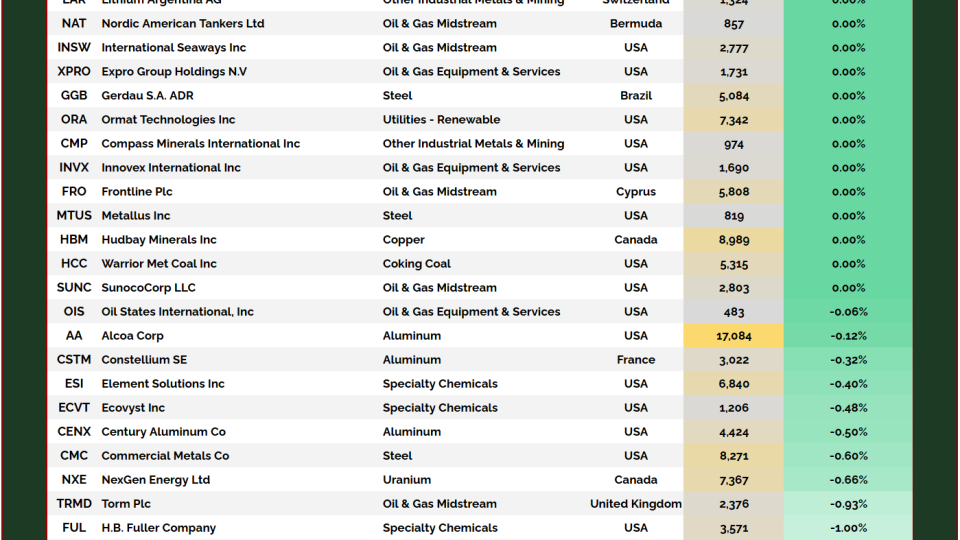Screen dimensions: 960x540
Task: Select the Uranium industry cell for NexGen
Action: click(x=406, y=480)
